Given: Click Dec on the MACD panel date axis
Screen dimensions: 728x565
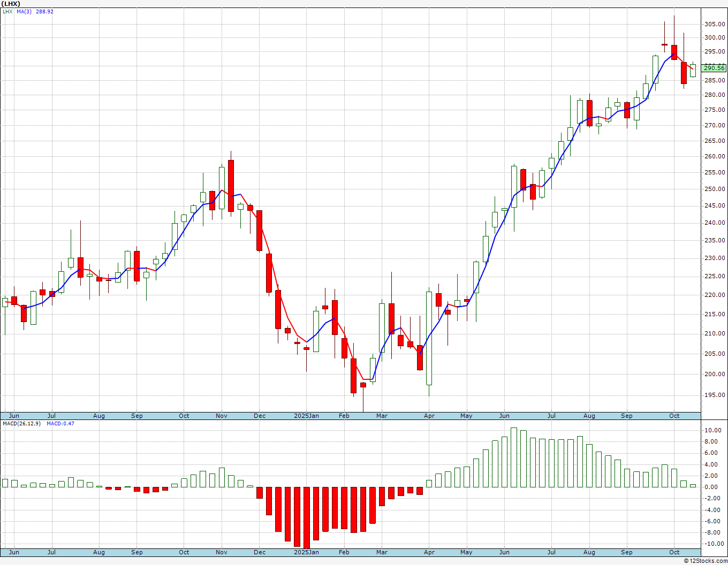Looking at the screenshot, I should click(x=260, y=552).
